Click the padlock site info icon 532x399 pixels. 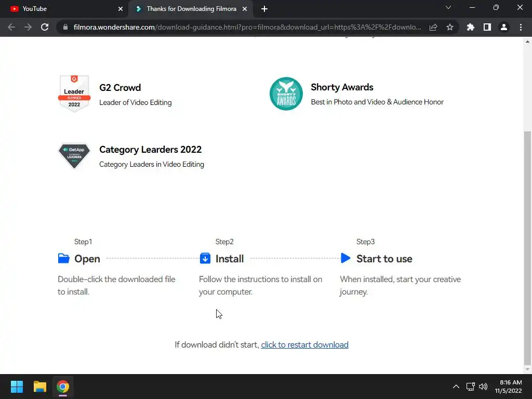pyautogui.click(x=65, y=27)
